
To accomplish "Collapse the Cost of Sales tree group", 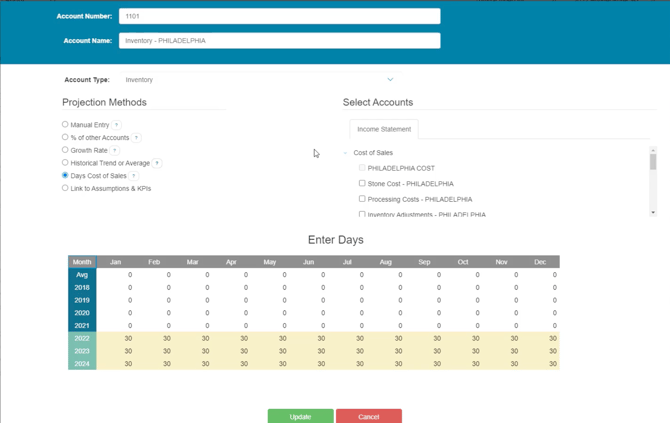I will pyautogui.click(x=346, y=153).
